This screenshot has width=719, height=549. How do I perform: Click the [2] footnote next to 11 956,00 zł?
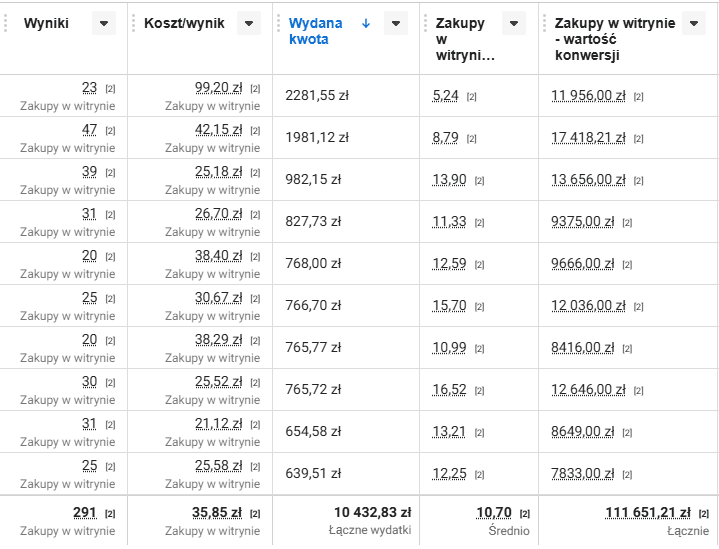[638, 97]
